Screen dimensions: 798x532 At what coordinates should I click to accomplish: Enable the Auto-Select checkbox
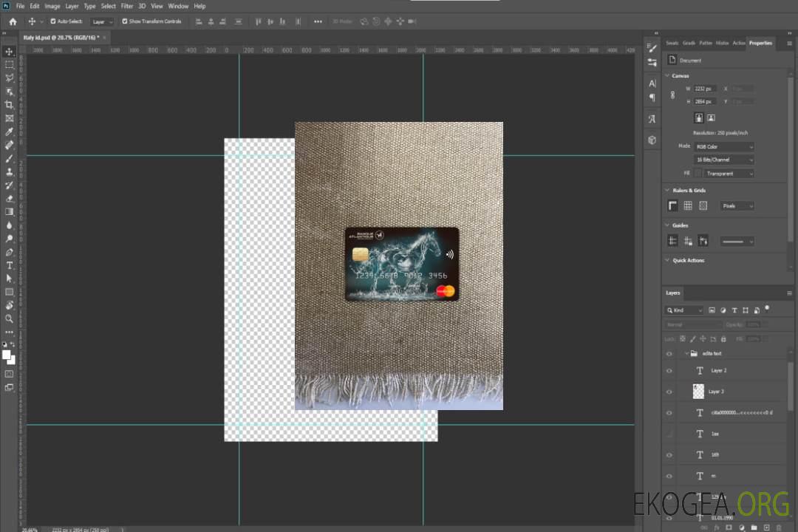[x=53, y=21]
